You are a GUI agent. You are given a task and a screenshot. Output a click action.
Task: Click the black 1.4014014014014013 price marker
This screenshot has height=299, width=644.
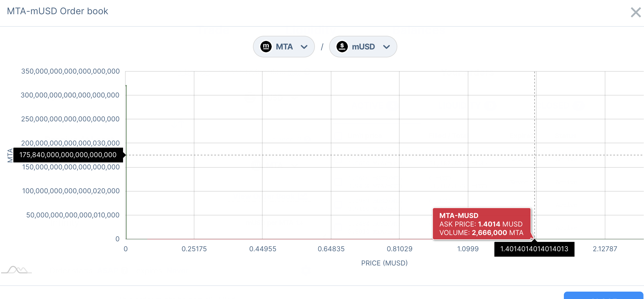[534, 249]
